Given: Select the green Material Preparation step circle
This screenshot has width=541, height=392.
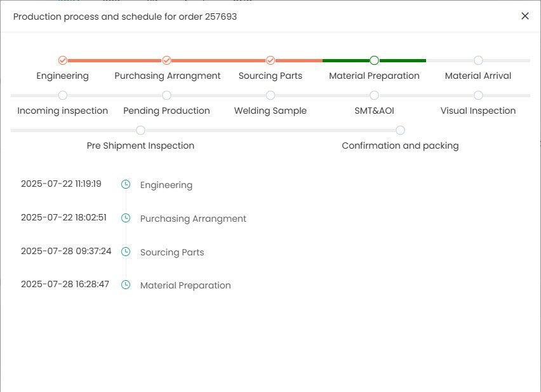Looking at the screenshot, I should tap(375, 60).
